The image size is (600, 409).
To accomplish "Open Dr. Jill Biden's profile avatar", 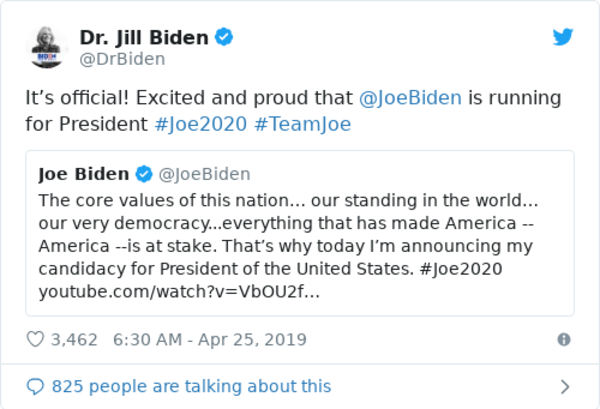I will (x=47, y=48).
